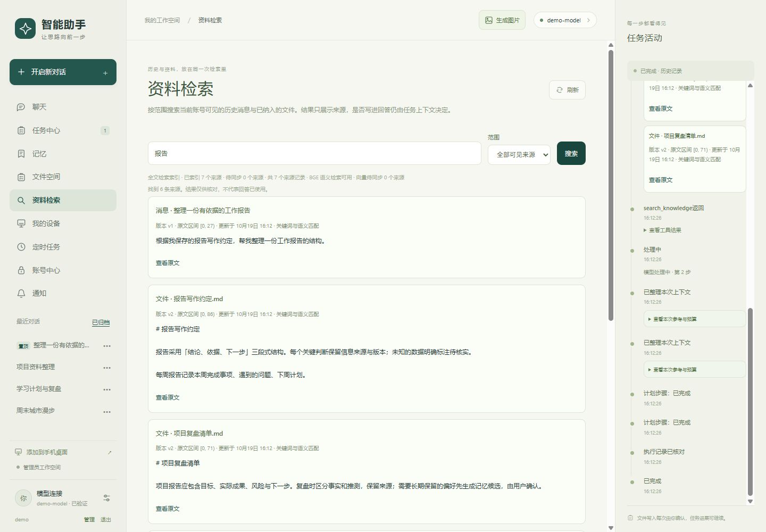Click the 资料检索 magnifier icon
The width and height of the screenshot is (766, 532).
[x=21, y=201]
